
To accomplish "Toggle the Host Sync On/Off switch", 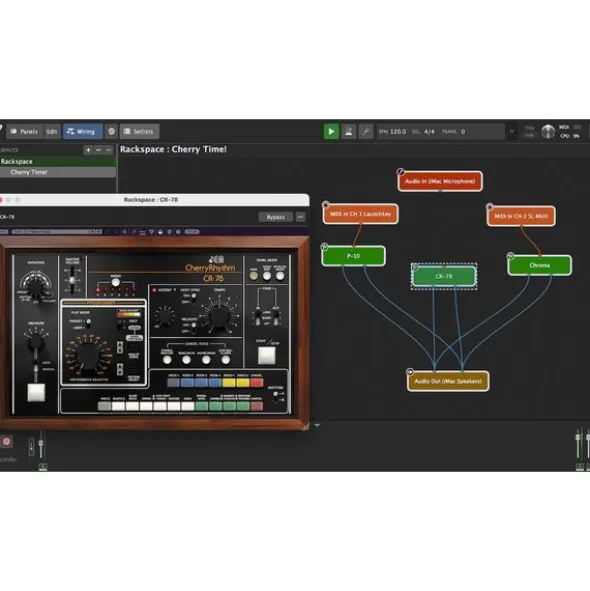I will (193, 297).
